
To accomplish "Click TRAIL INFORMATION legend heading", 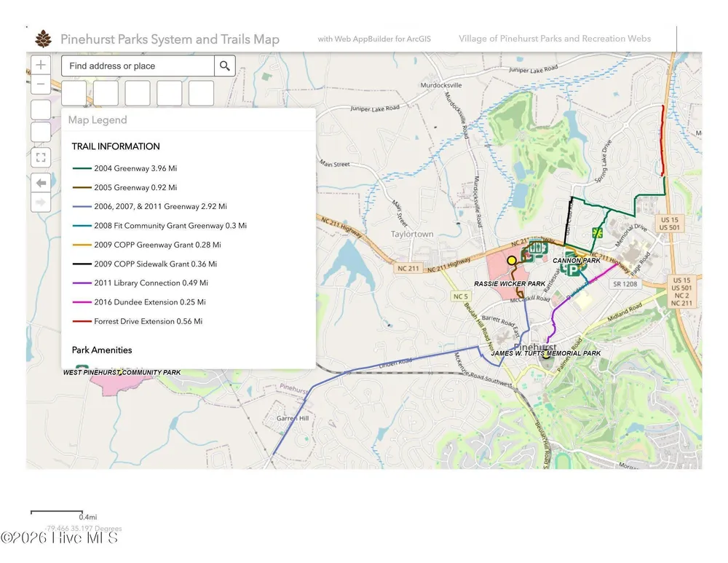I will (x=116, y=146).
